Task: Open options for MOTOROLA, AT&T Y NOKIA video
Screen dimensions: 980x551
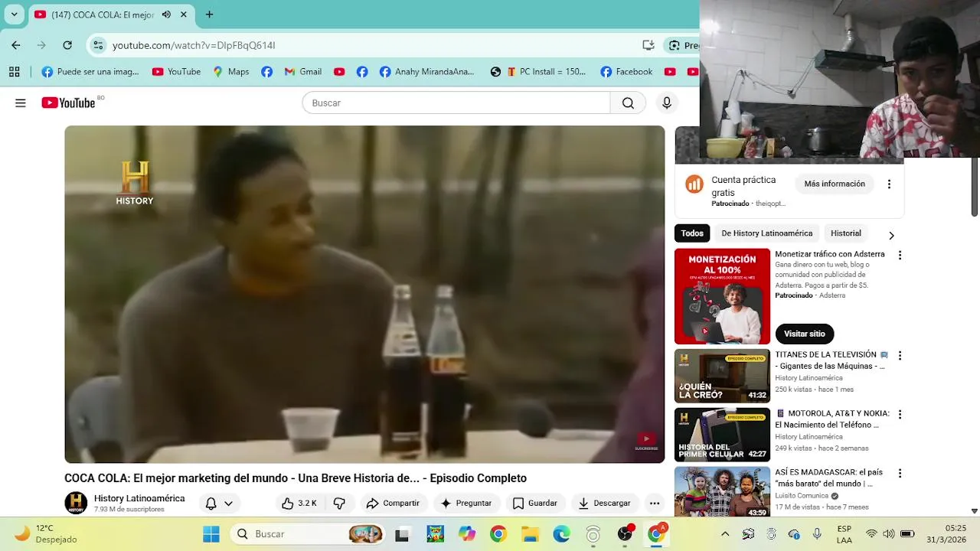Action: 900,415
